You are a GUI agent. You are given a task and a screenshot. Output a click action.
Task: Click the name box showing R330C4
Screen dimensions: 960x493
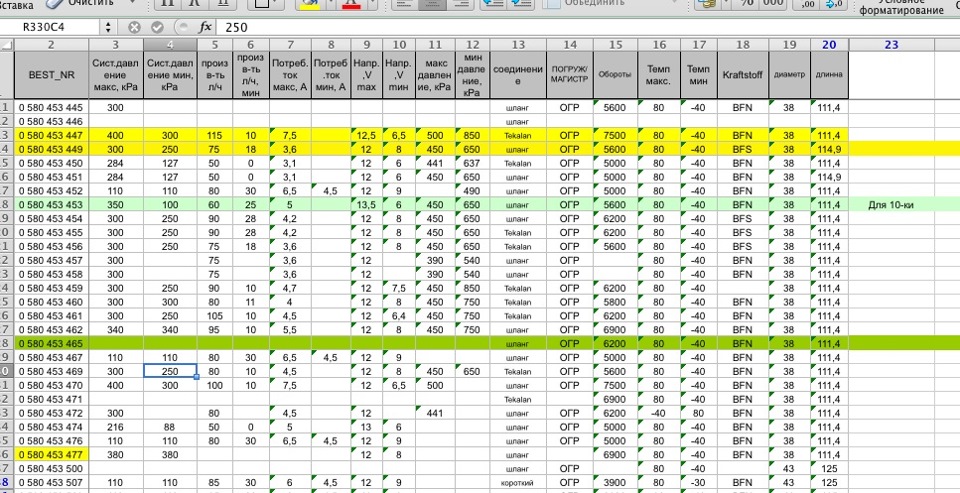pos(50,28)
